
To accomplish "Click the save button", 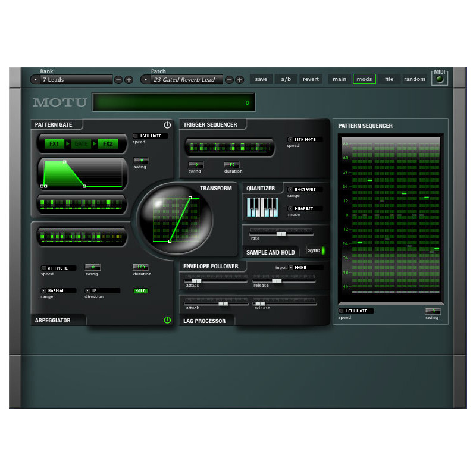I will 261,79.
